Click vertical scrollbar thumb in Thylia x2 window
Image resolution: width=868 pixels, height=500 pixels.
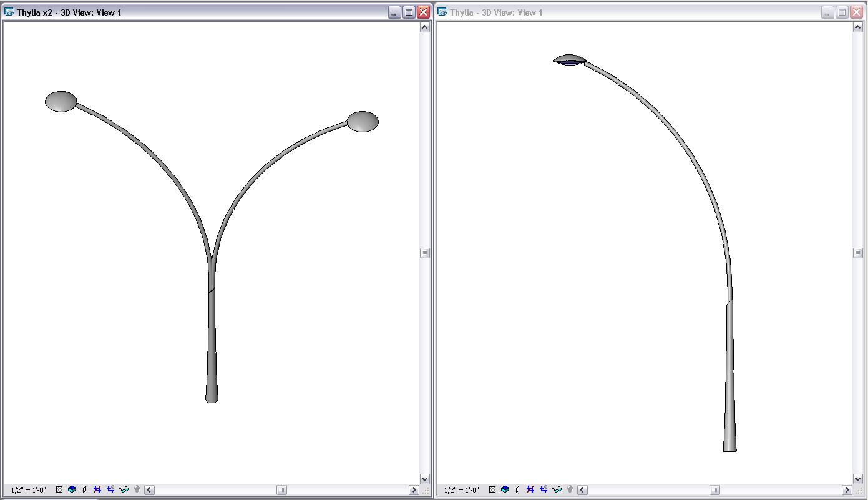coord(425,253)
